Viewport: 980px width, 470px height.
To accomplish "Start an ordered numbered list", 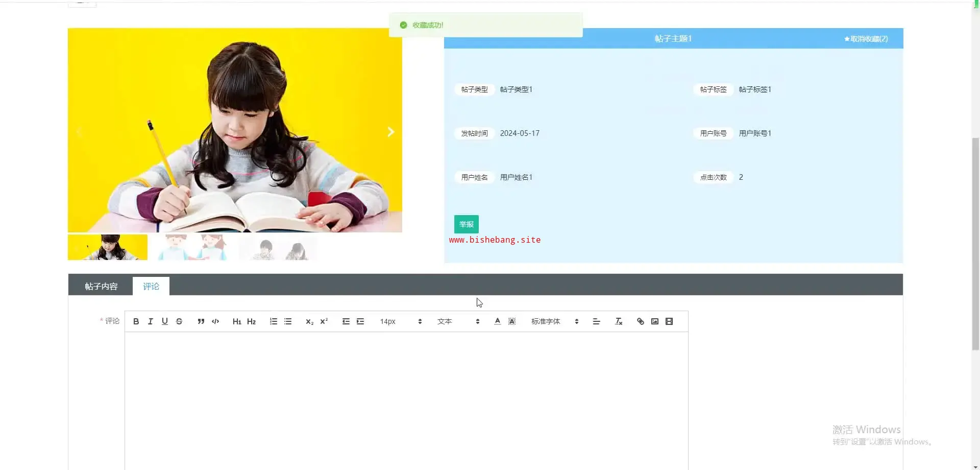I will click(x=274, y=321).
